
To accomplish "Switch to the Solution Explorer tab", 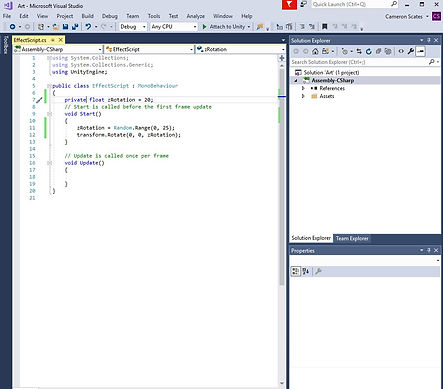I will point(311,238).
